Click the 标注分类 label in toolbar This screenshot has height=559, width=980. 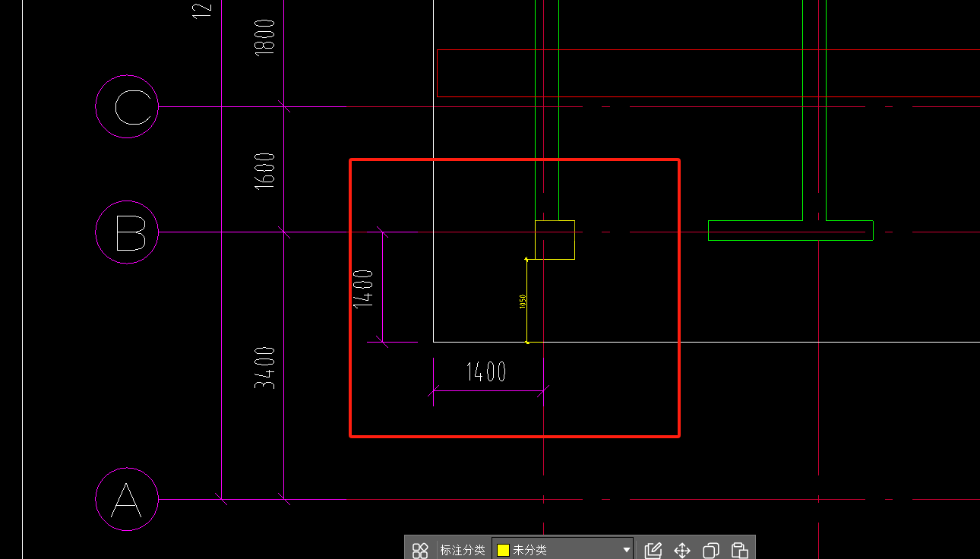463,550
